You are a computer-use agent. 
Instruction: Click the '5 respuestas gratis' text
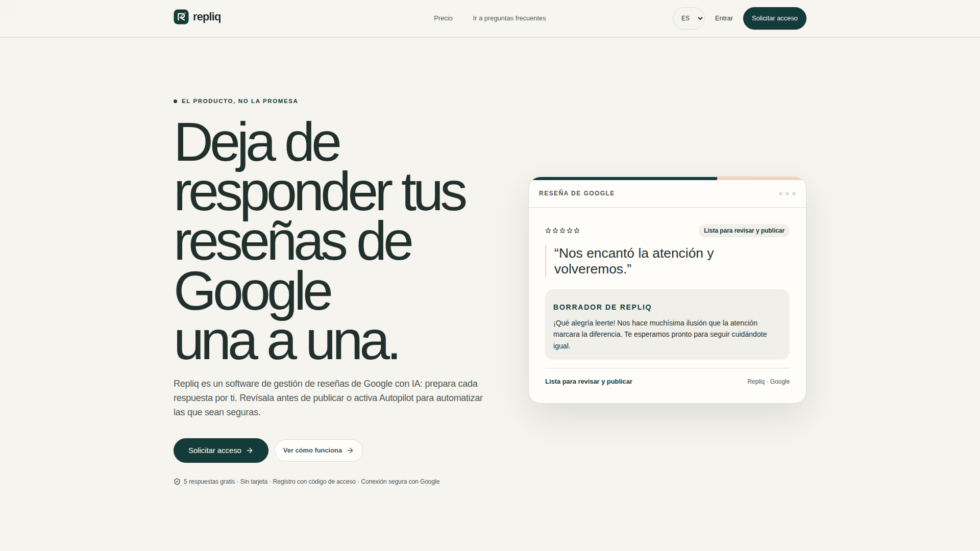point(209,482)
